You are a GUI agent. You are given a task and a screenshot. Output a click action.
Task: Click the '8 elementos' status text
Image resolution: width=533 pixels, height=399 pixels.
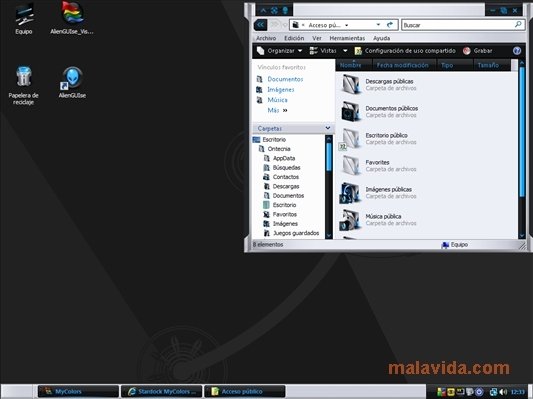(268, 244)
